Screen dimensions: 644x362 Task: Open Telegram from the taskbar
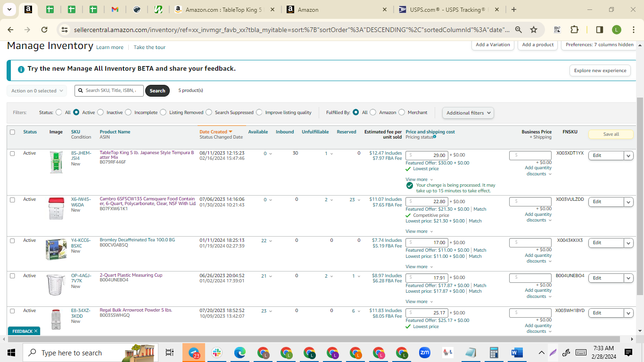pyautogui.click(x=194, y=353)
